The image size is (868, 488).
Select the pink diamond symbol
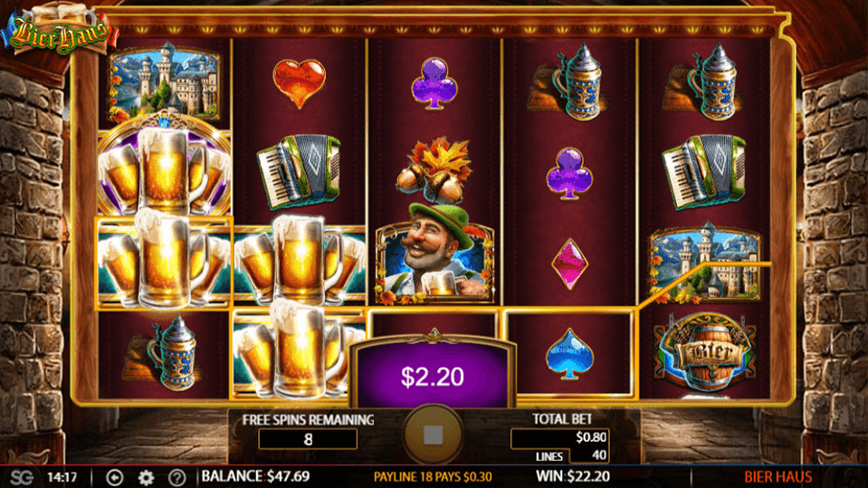569,263
